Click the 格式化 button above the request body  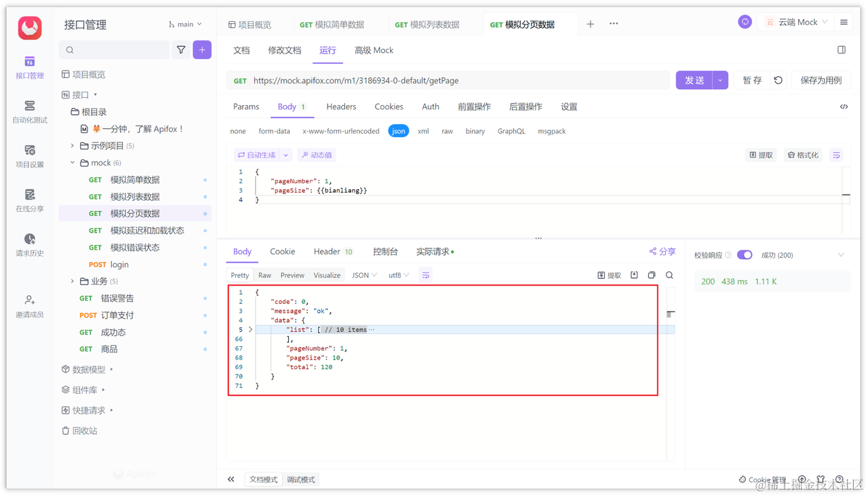point(802,155)
